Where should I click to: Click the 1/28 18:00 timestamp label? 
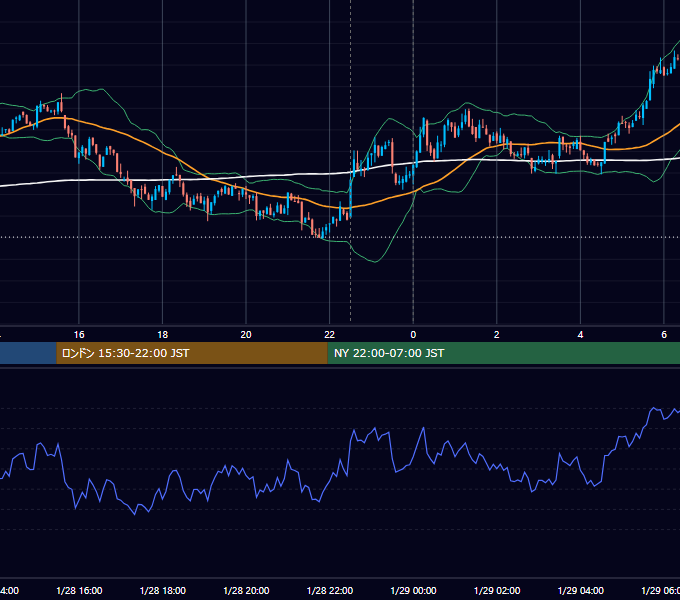tap(163, 591)
